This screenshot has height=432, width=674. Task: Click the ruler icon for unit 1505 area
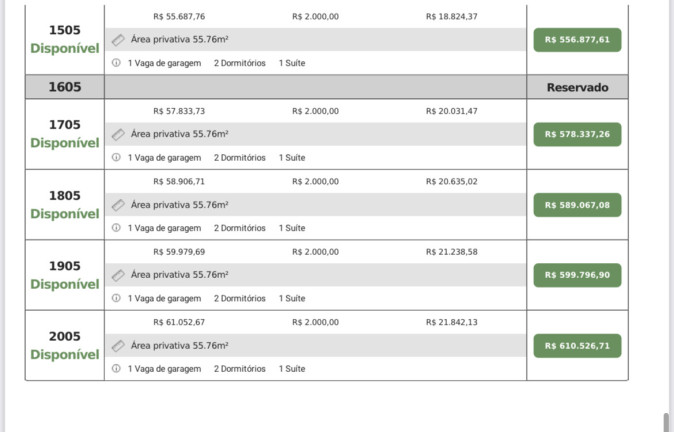pos(118,40)
